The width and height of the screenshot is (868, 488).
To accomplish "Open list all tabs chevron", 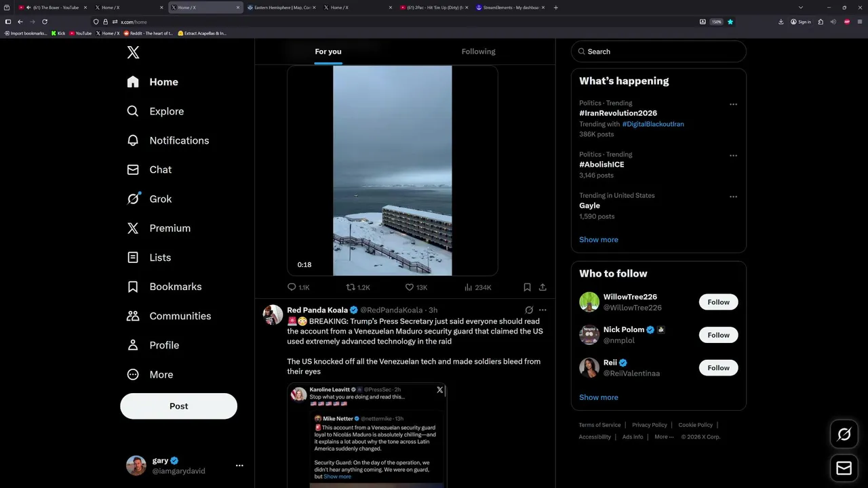I will point(800,7).
